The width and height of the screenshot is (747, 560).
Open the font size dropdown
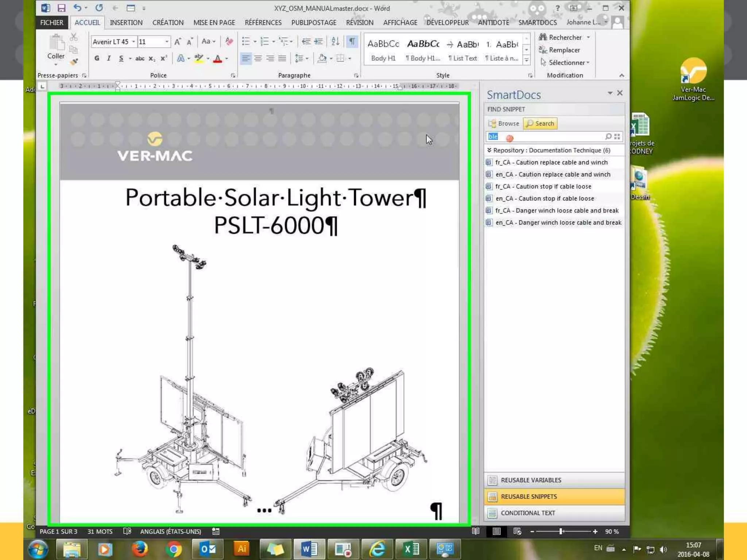coord(167,42)
